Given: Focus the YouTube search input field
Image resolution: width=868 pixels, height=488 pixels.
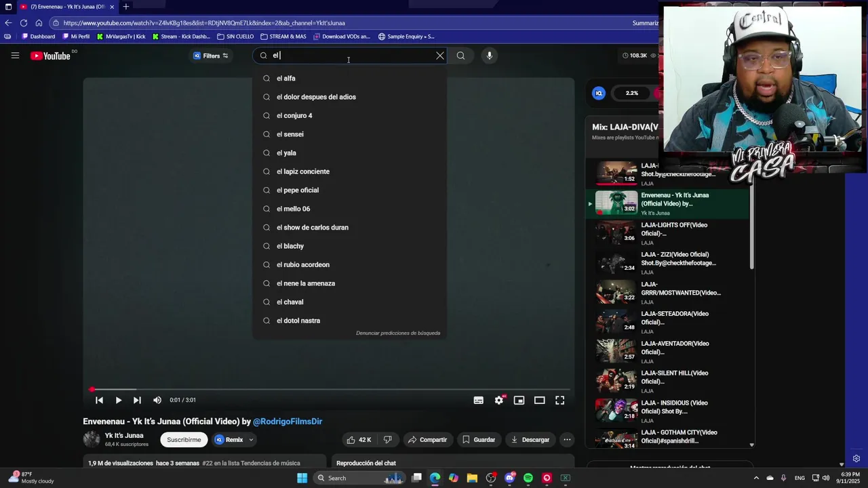Looking at the screenshot, I should coord(349,56).
